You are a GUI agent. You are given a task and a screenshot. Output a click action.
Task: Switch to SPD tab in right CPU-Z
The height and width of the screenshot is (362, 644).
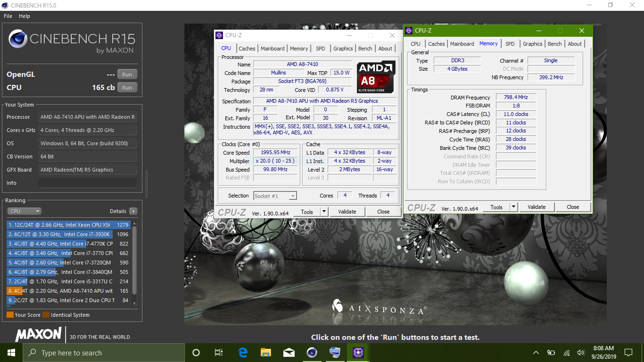510,44
